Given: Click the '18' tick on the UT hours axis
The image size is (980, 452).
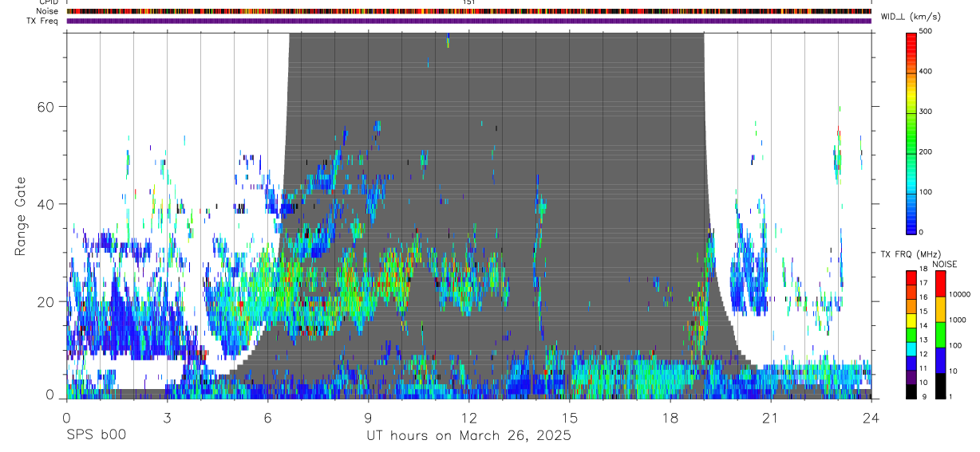Looking at the screenshot, I should 670,417.
